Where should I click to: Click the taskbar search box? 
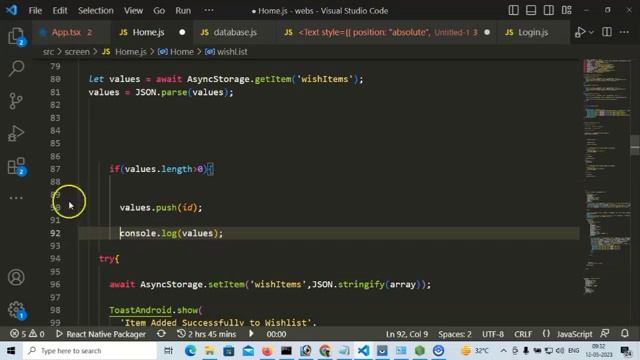pyautogui.click(x=90, y=351)
